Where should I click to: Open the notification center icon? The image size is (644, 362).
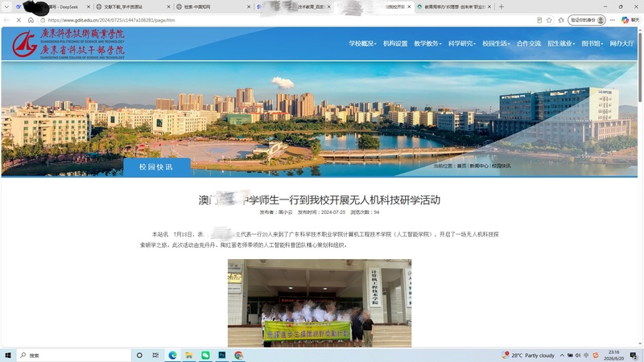634,355
